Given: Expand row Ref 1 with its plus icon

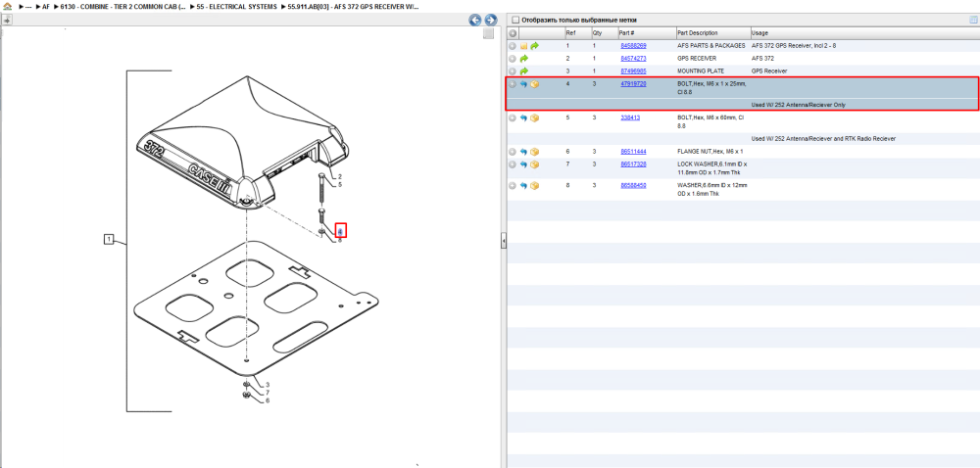Looking at the screenshot, I should [x=513, y=46].
